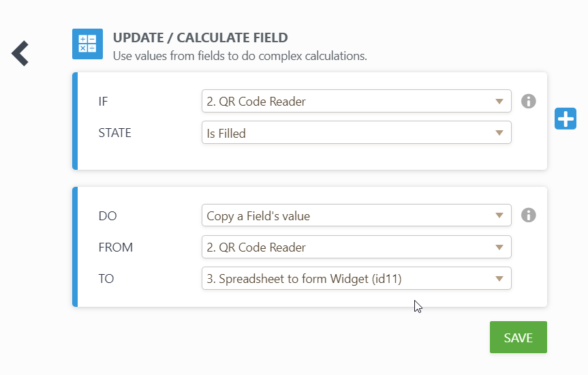This screenshot has height=375, width=588.
Task: Open the DO dropdown showing Copy a Field's value
Action: [x=356, y=216]
